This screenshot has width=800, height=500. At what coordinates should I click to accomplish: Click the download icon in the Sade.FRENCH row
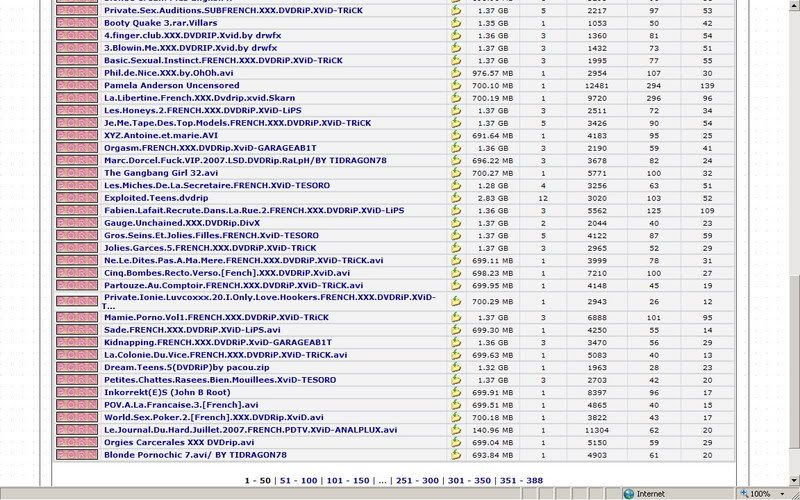coord(456,330)
